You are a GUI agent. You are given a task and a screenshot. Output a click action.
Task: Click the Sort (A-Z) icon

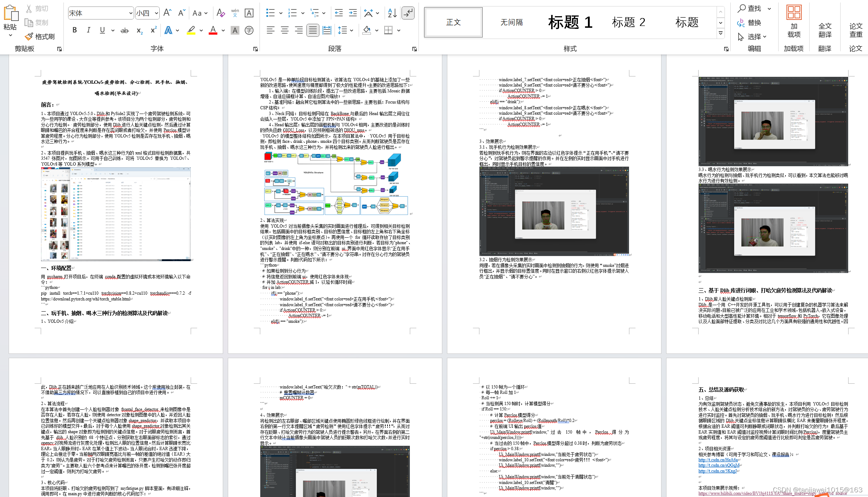coord(392,13)
